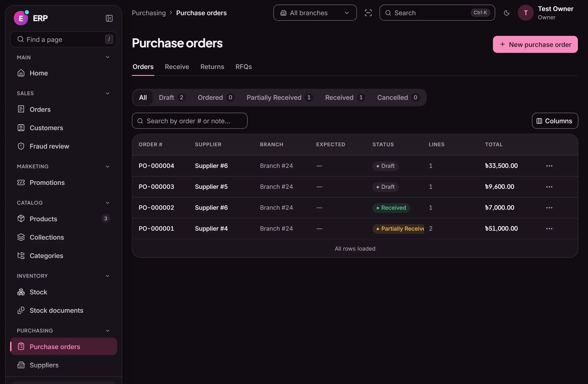
Task: Open Categories page
Action: [x=63, y=256]
